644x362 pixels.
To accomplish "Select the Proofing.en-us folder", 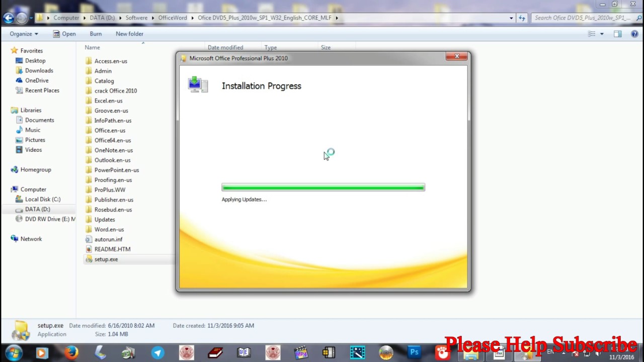I will tap(113, 180).
